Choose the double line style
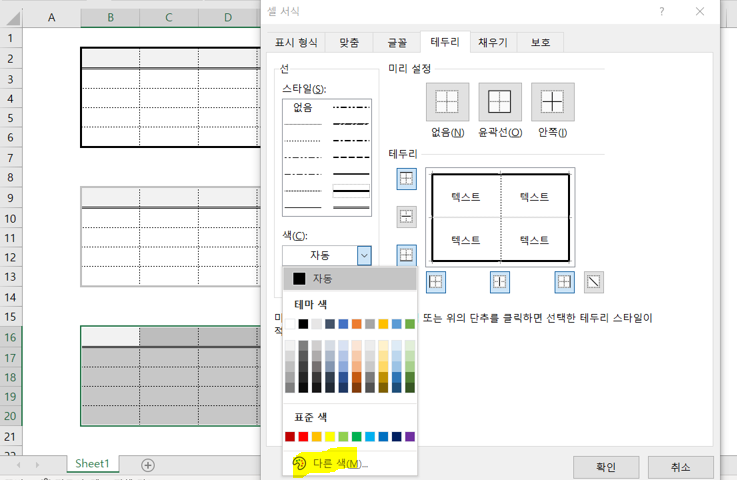This screenshot has width=737, height=480. pyautogui.click(x=351, y=207)
